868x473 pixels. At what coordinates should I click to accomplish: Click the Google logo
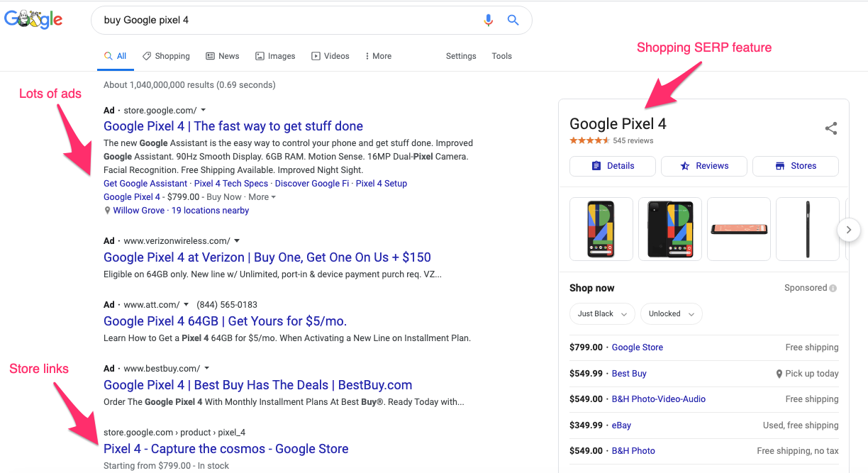33,20
